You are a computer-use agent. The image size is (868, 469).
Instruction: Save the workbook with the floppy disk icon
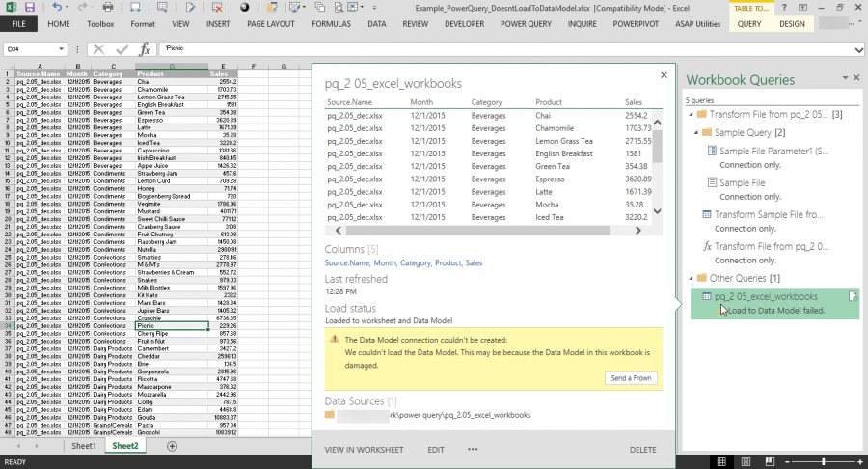(29, 7)
